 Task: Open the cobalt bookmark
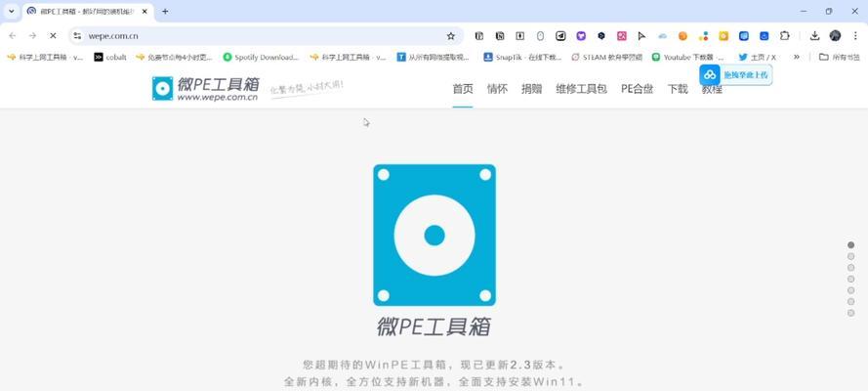pos(110,57)
